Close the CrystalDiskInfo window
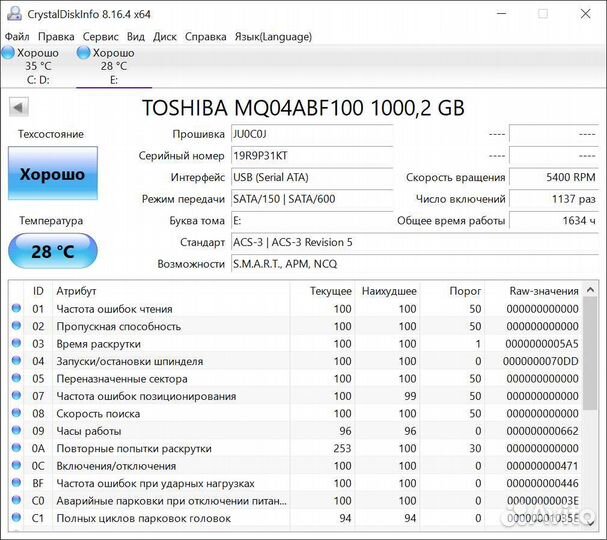This screenshot has height=540, width=607. click(x=586, y=14)
